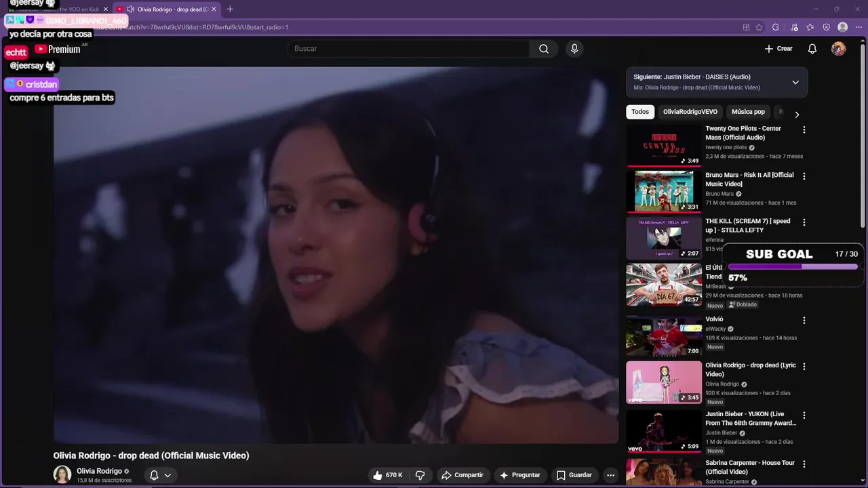This screenshot has width=868, height=488.
Task: Open THE KILL (SCREAM 7) thumbnail
Action: click(x=664, y=238)
